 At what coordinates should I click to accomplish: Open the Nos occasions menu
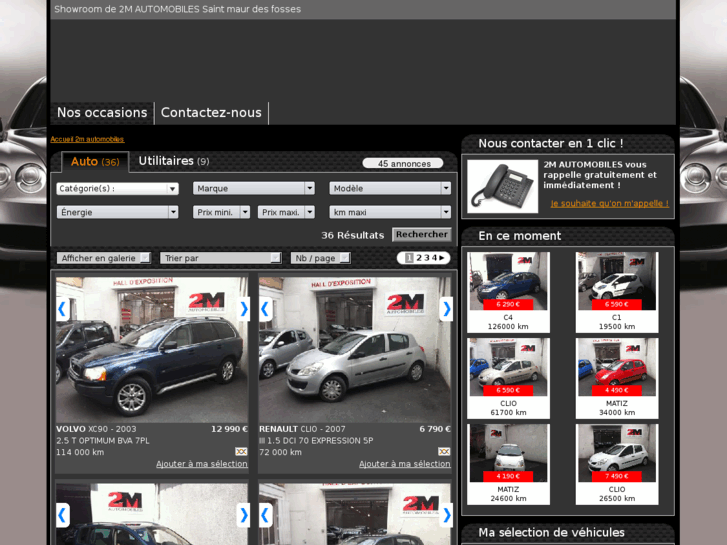tap(102, 113)
